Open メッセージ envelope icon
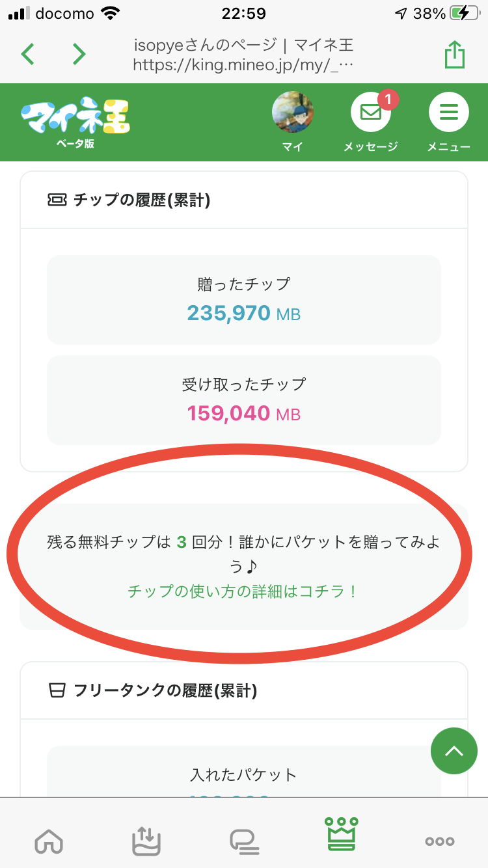The height and width of the screenshot is (868, 488). point(371,113)
